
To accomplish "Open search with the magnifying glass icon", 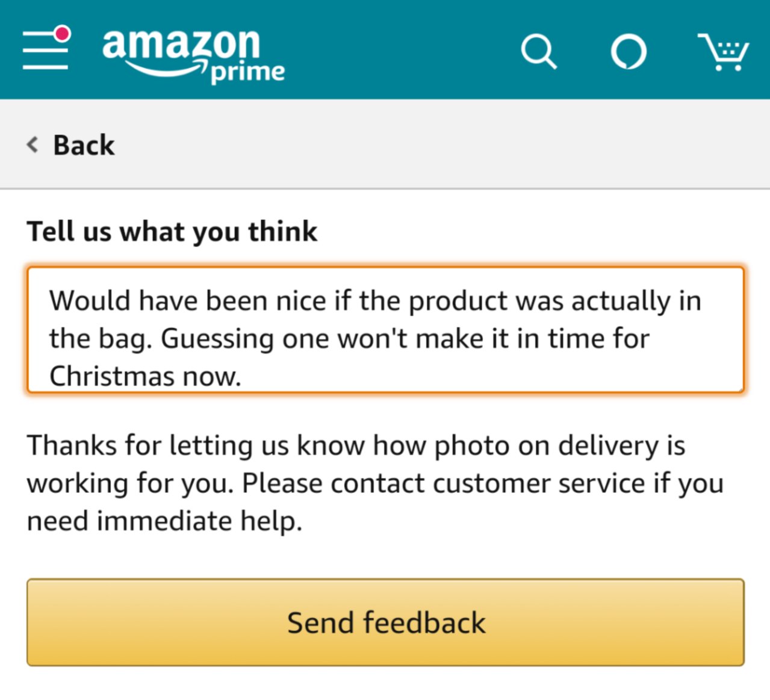I will (x=538, y=52).
